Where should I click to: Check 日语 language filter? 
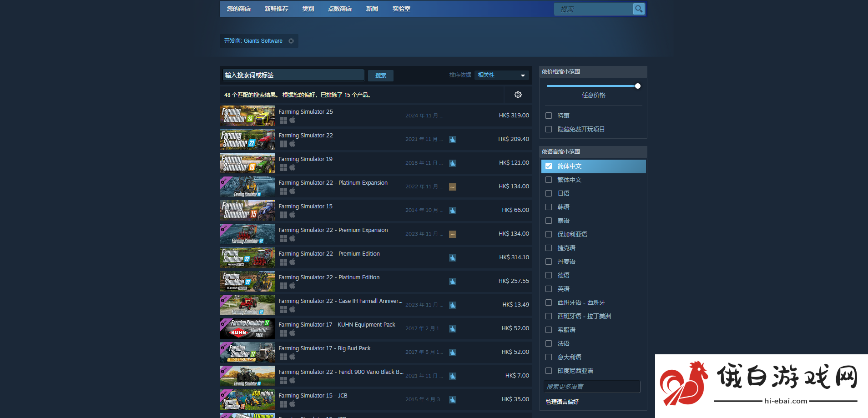pyautogui.click(x=549, y=193)
